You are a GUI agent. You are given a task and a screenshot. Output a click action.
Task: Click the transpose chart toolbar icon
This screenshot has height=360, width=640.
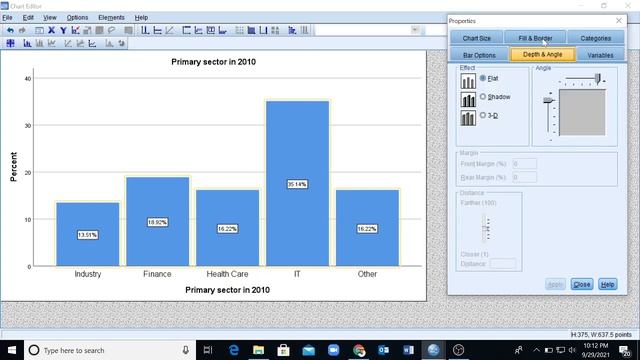pos(292,30)
